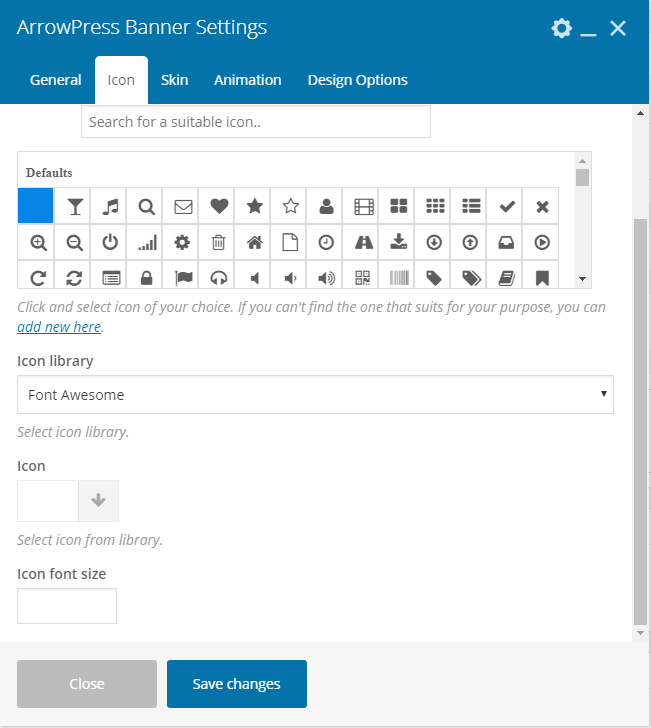The image size is (651, 728).
Task: Open the header settings gear
Action: (561, 28)
